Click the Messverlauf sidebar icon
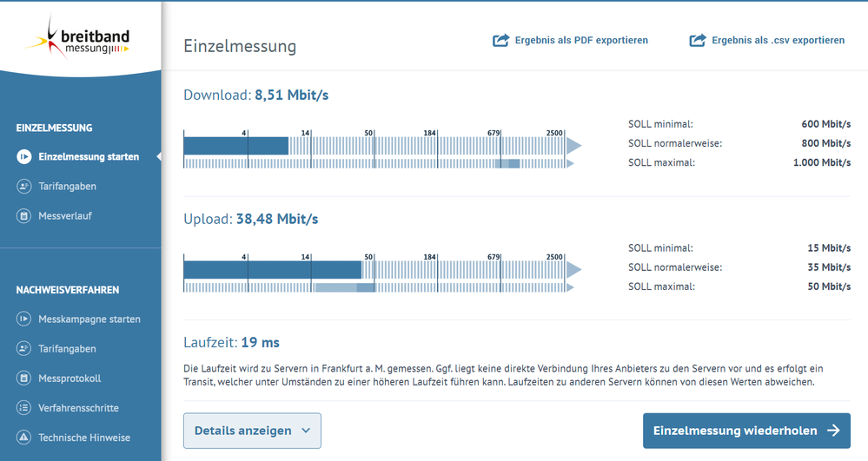Image resolution: width=868 pixels, height=461 pixels. 24,216
